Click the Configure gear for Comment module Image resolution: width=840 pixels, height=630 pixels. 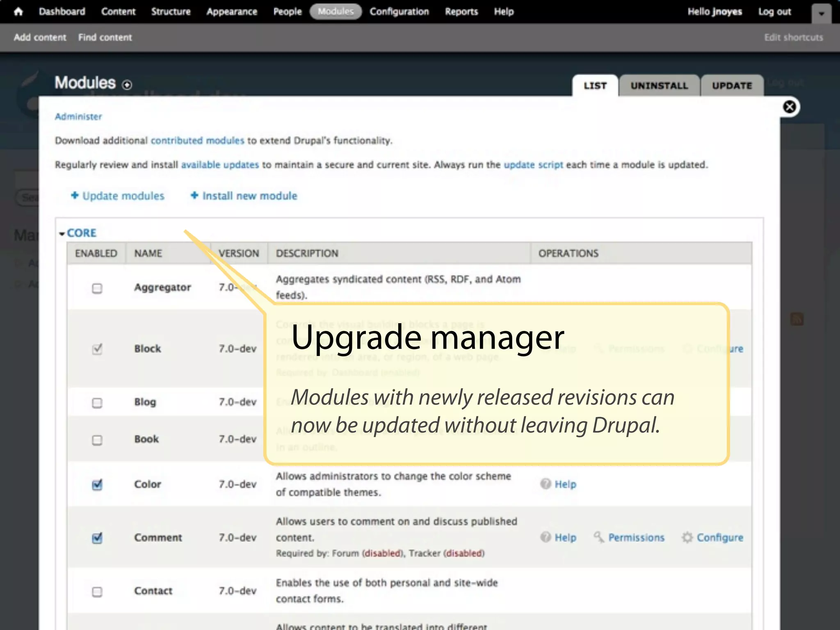point(687,537)
